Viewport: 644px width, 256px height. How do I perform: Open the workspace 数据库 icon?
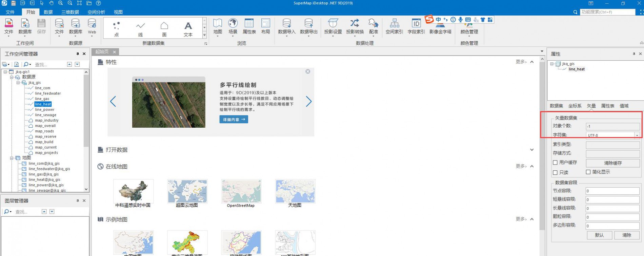click(25, 26)
